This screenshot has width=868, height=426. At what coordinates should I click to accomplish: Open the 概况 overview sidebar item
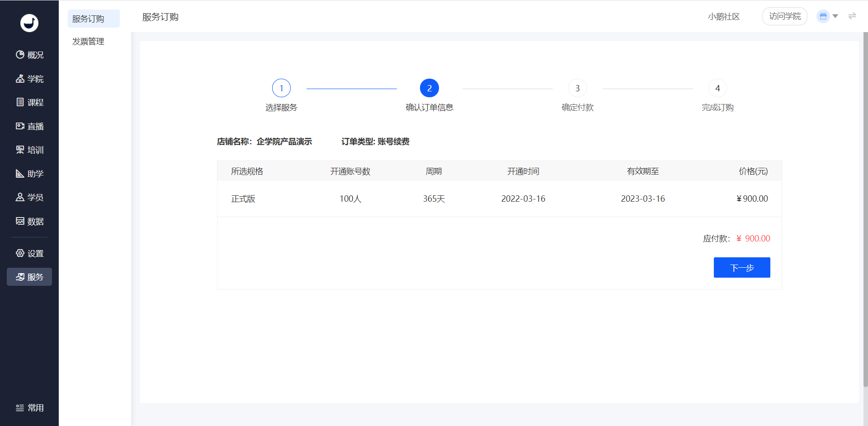[29, 55]
